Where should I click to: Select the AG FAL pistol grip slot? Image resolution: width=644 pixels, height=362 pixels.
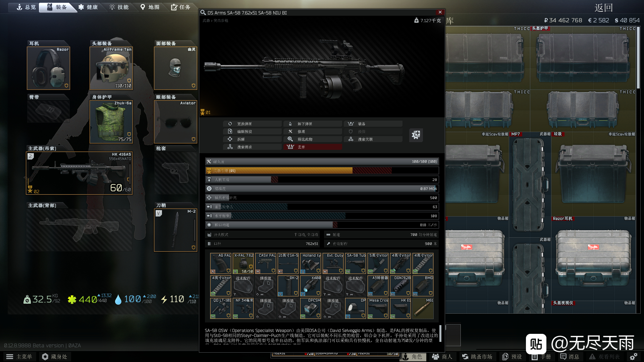click(x=221, y=263)
